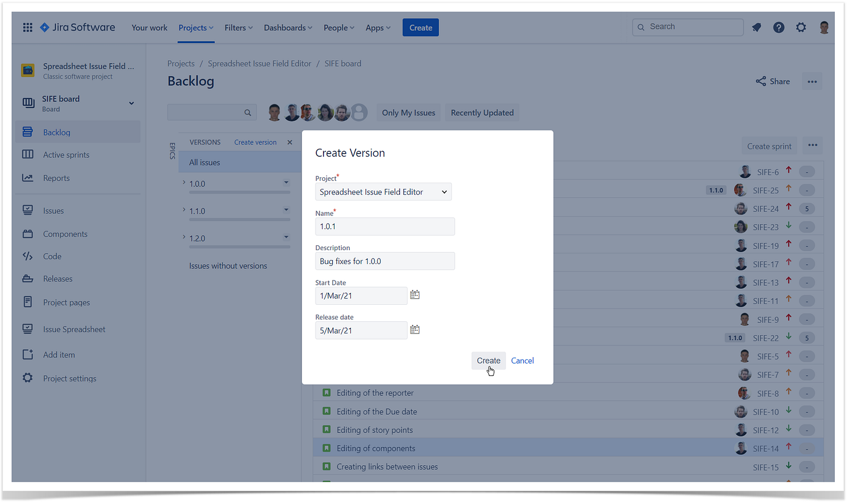Screen dimensions: 850x504
Task: Open the help question mark icon
Action: pos(779,27)
